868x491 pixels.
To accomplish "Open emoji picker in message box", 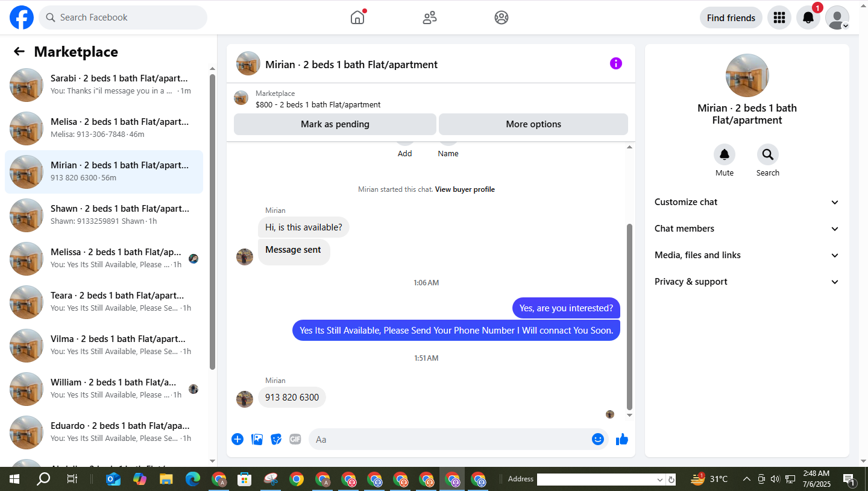I will (598, 439).
